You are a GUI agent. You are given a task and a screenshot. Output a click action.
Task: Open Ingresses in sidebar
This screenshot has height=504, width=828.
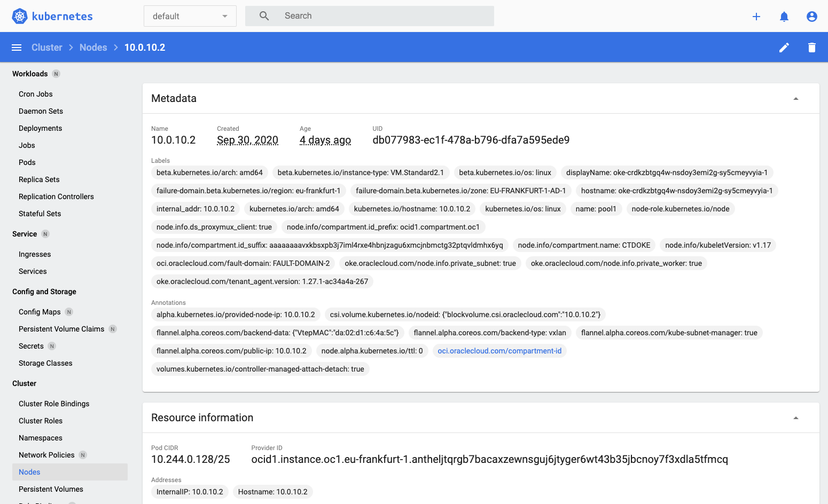pyautogui.click(x=35, y=254)
